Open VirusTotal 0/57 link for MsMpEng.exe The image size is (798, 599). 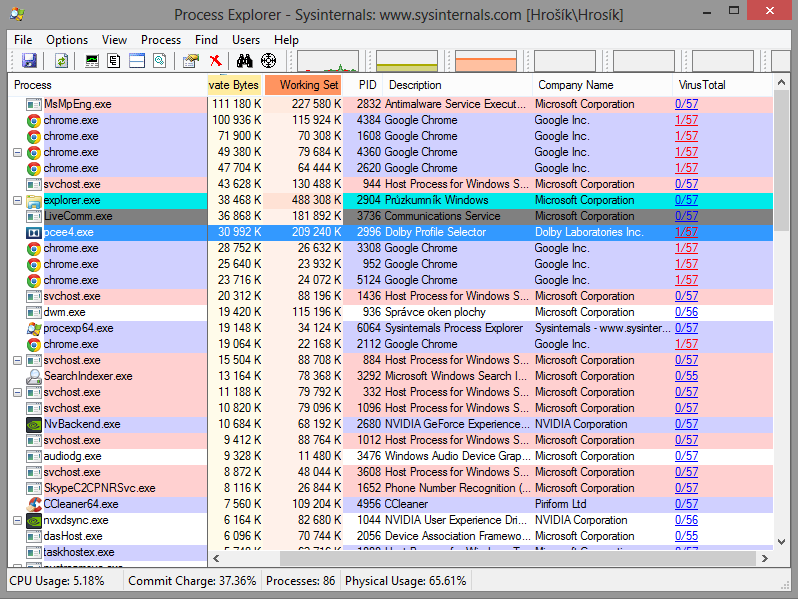pos(686,104)
